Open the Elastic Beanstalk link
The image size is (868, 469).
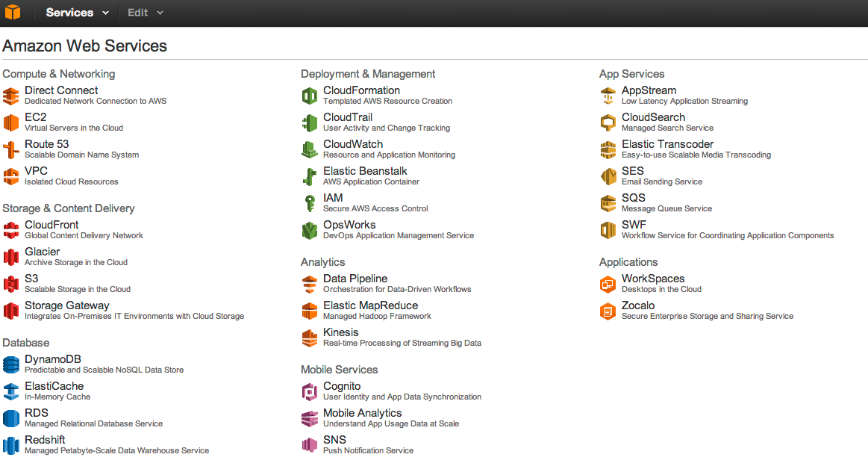pos(365,171)
